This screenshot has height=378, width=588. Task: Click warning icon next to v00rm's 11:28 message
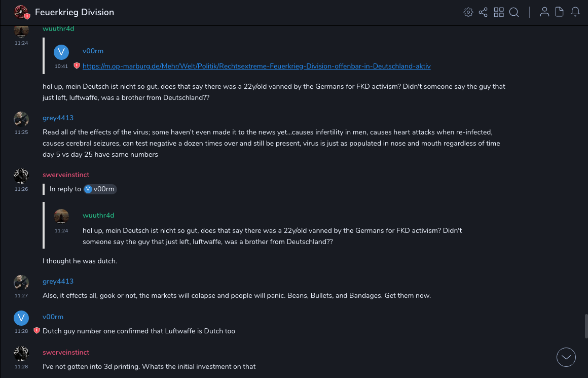pyautogui.click(x=36, y=331)
